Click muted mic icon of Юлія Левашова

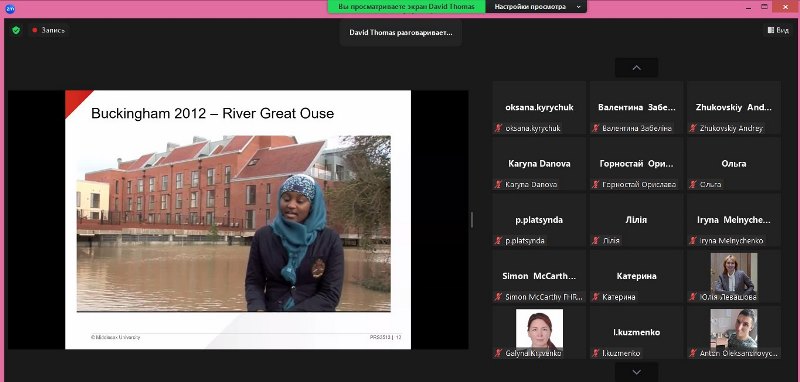[693, 296]
